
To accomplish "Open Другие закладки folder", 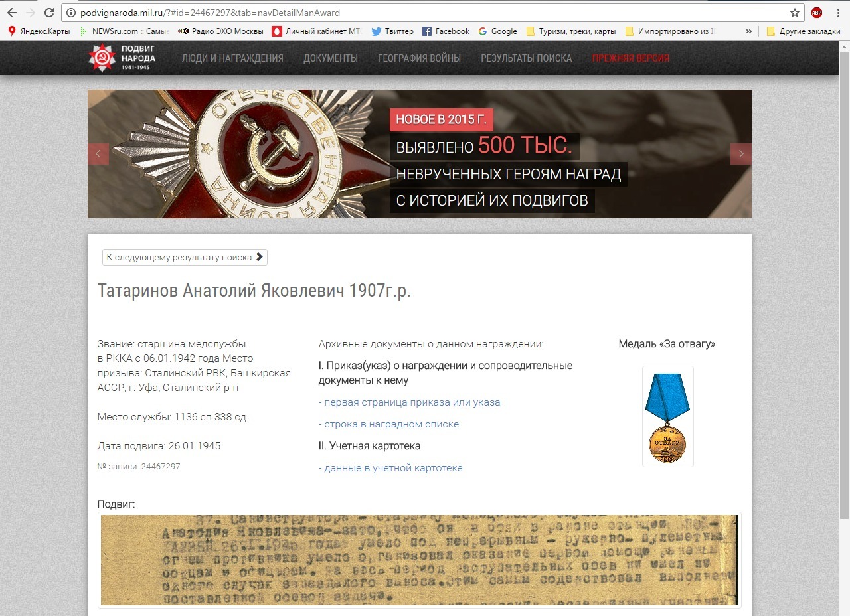I will pos(803,31).
